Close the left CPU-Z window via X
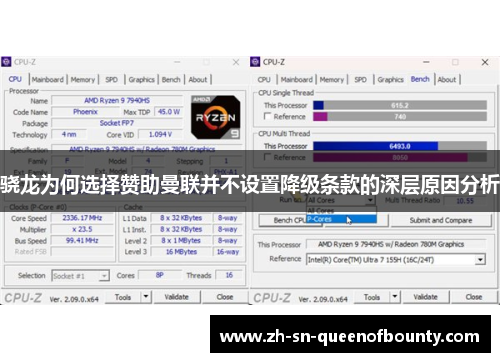This screenshot has height=362, width=500. 236,62
